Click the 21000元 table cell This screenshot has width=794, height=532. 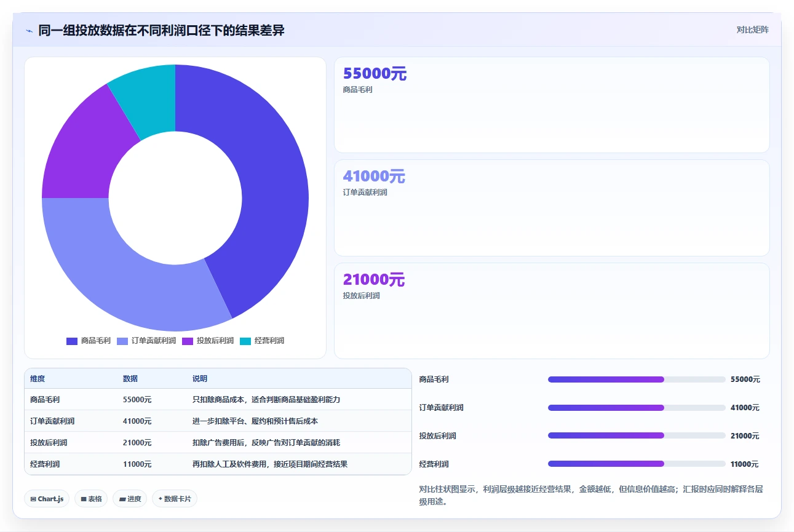point(137,443)
